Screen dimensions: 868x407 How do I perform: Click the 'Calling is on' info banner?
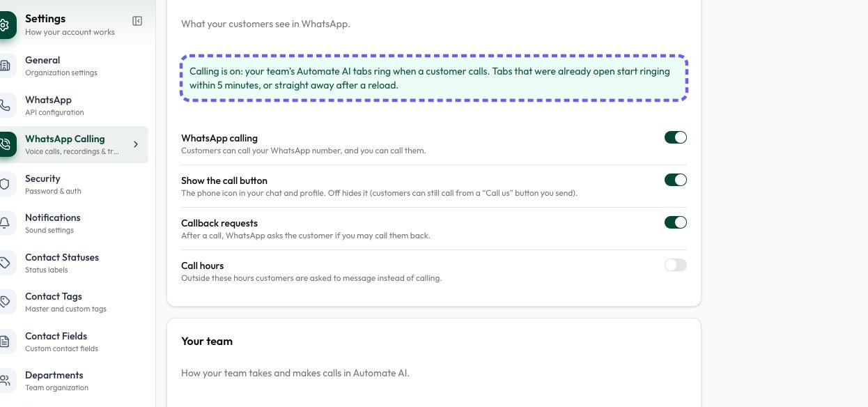(x=434, y=78)
